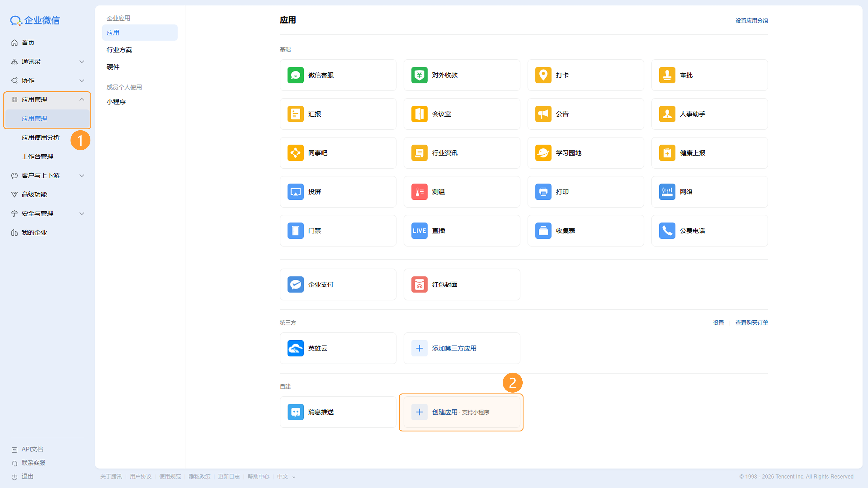Open the 英雄云 cloud icon
868x488 pixels.
pos(295,348)
